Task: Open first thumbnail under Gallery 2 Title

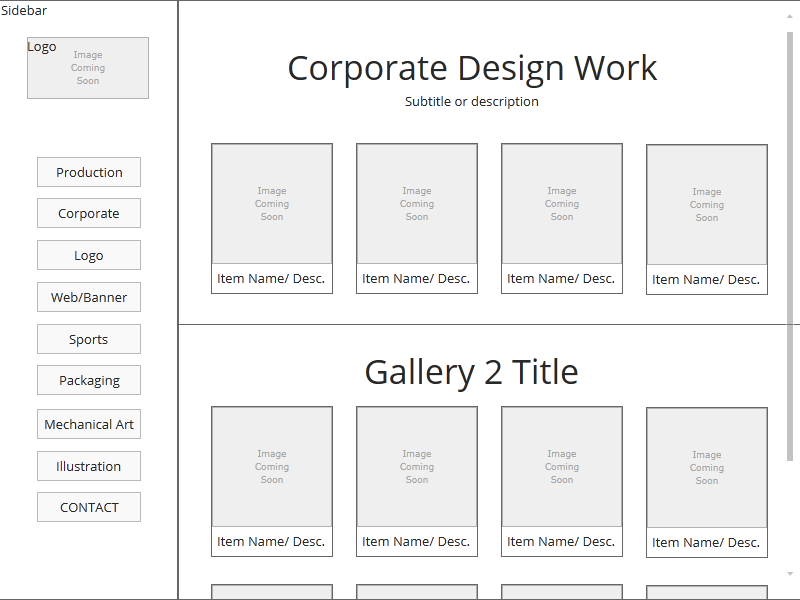Action: [x=272, y=467]
